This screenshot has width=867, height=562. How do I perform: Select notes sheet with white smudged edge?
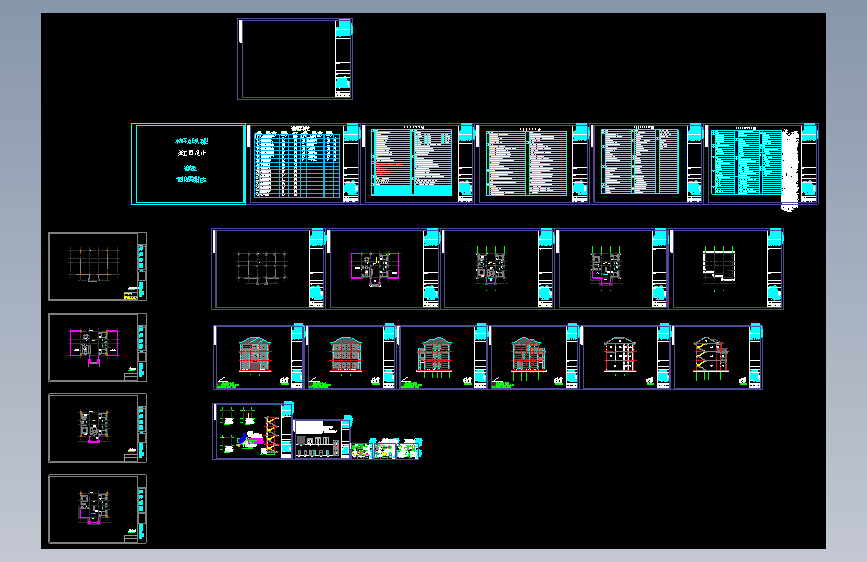761,164
